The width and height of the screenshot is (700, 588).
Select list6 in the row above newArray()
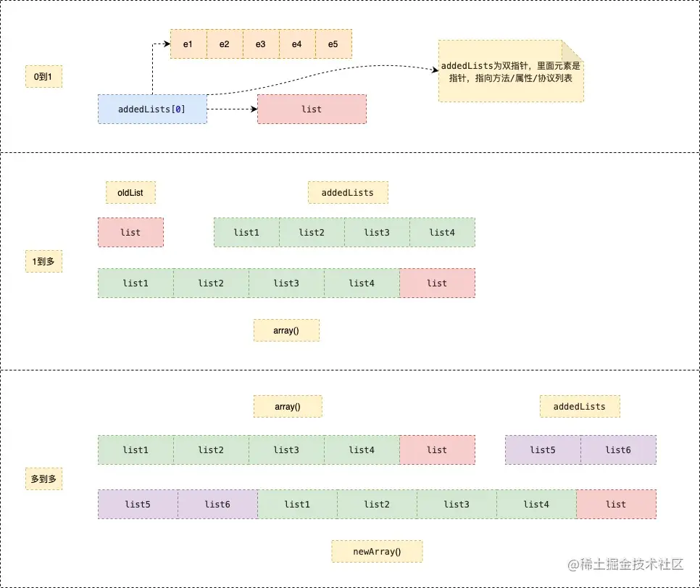[218, 505]
